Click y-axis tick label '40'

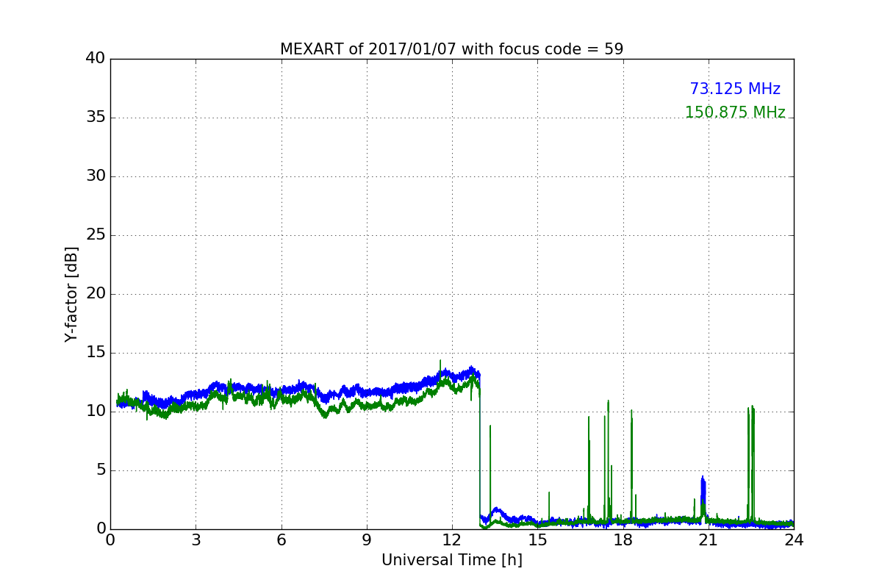tap(96, 59)
